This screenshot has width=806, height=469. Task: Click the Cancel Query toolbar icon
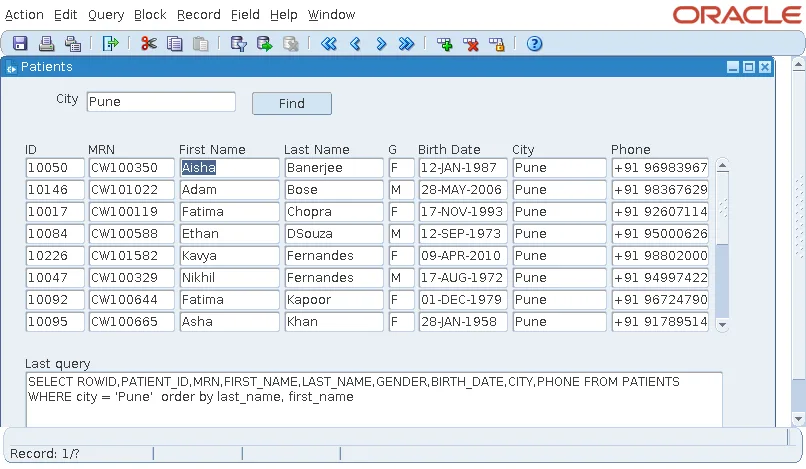click(290, 44)
